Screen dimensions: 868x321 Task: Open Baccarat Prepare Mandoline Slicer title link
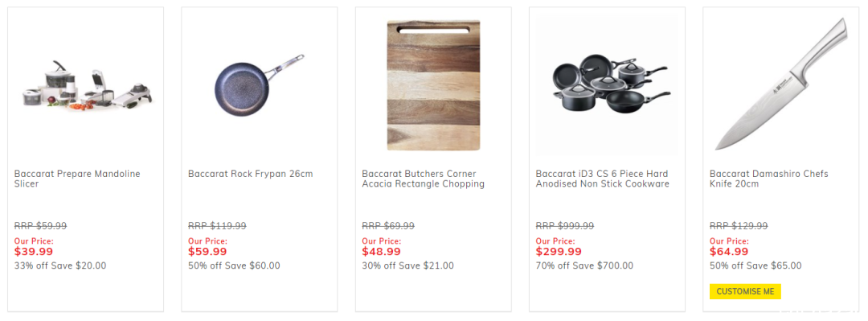(77, 179)
